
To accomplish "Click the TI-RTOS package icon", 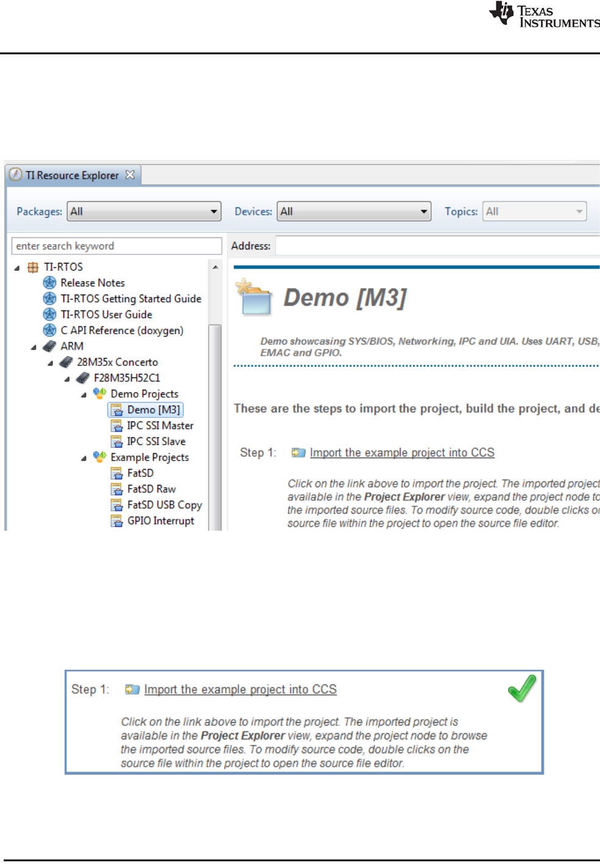I will tap(33, 267).
